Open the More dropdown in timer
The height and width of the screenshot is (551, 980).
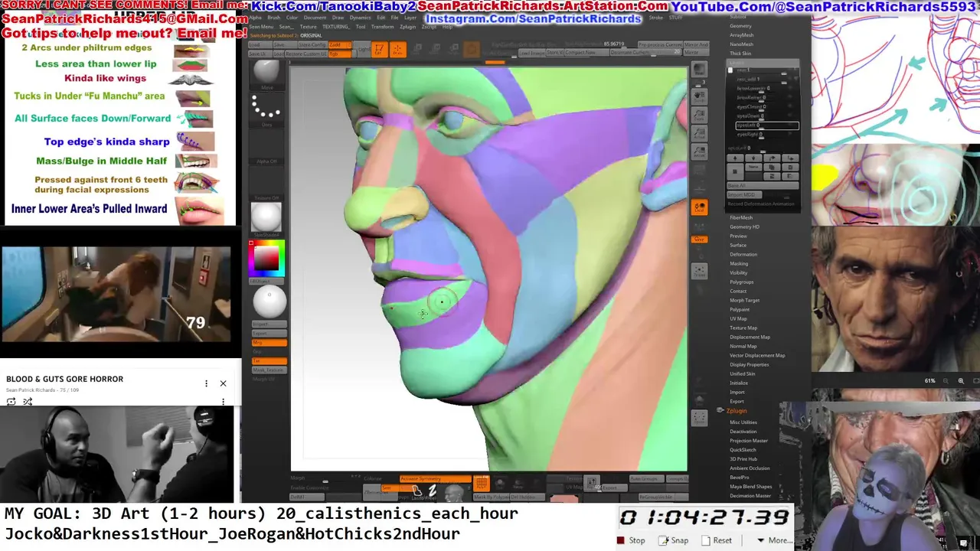(x=774, y=540)
